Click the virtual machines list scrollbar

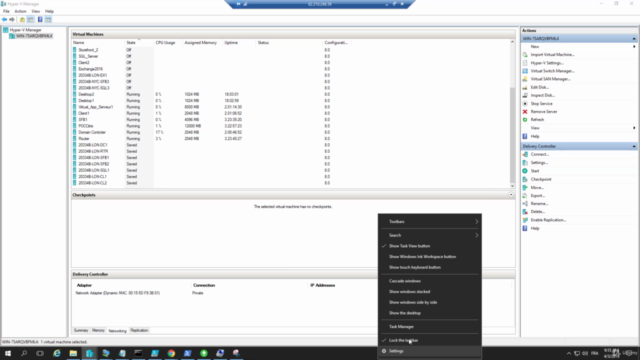[x=512, y=136]
